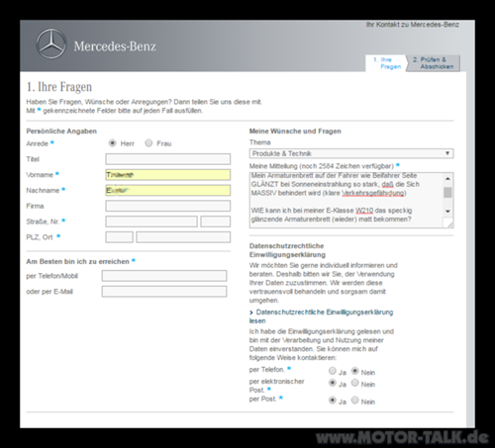The image size is (495, 448).
Task: Switch to tab 2. Prüfen & Abschicken
Action: tap(434, 63)
